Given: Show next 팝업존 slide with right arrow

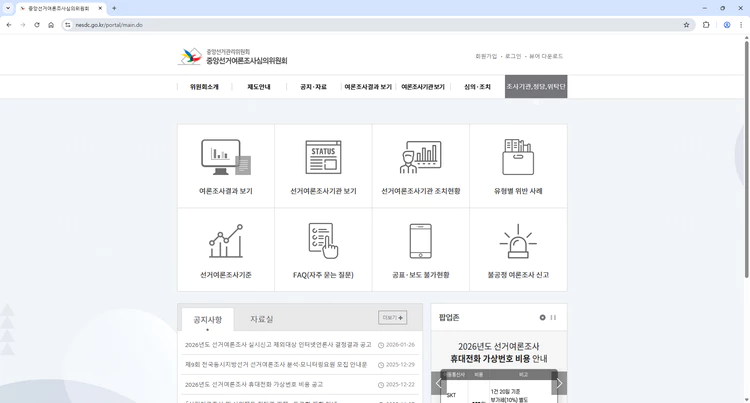Looking at the screenshot, I should point(559,383).
